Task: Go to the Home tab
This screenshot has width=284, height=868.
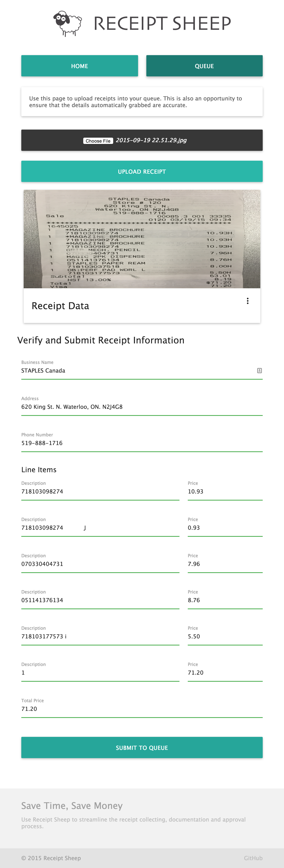Action: (x=80, y=66)
